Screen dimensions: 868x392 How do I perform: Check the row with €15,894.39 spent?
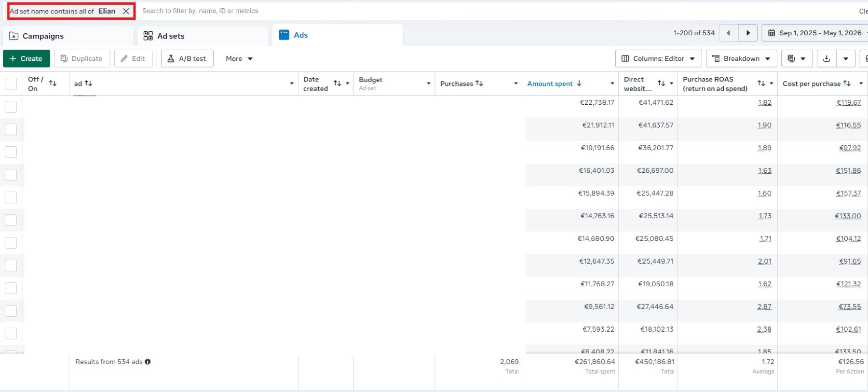[11, 197]
